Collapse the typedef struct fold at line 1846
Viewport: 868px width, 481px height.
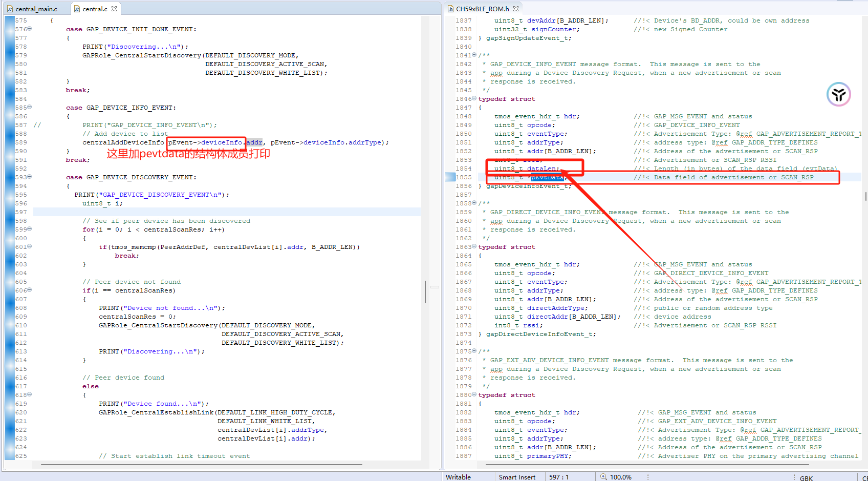(474, 98)
